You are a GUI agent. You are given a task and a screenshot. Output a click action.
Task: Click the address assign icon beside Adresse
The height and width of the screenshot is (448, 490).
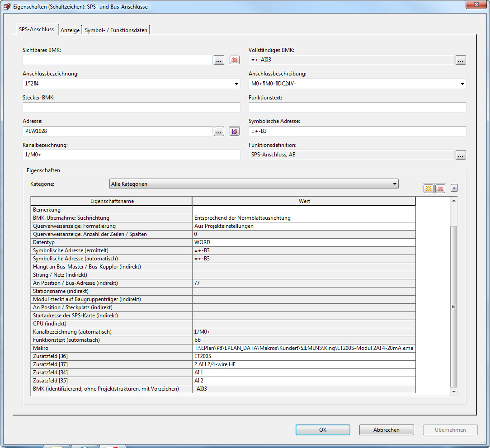[234, 131]
